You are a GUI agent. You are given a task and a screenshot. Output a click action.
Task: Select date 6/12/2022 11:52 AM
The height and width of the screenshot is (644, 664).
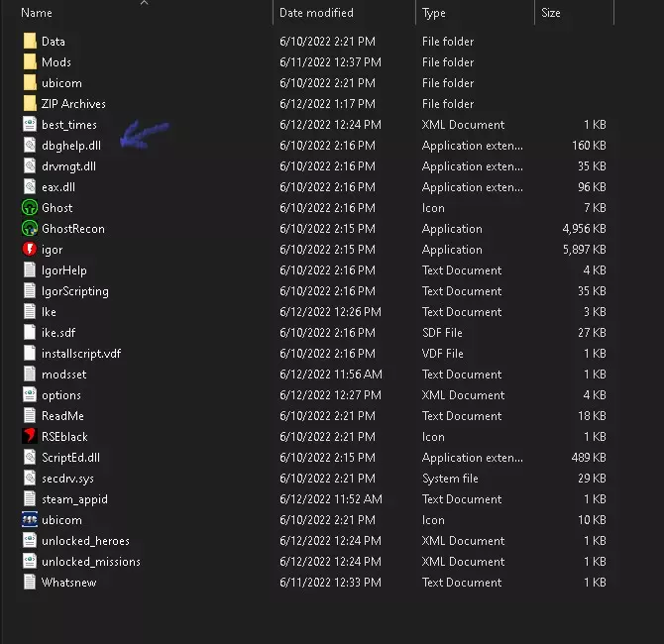click(331, 499)
